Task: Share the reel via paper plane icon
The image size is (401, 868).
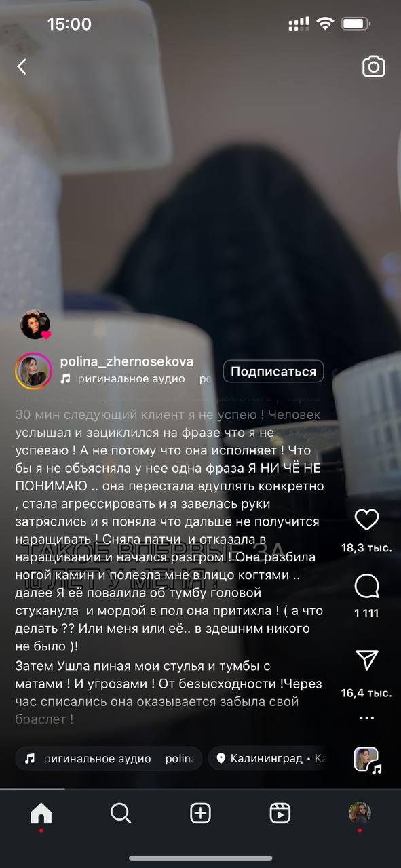Action: (366, 658)
